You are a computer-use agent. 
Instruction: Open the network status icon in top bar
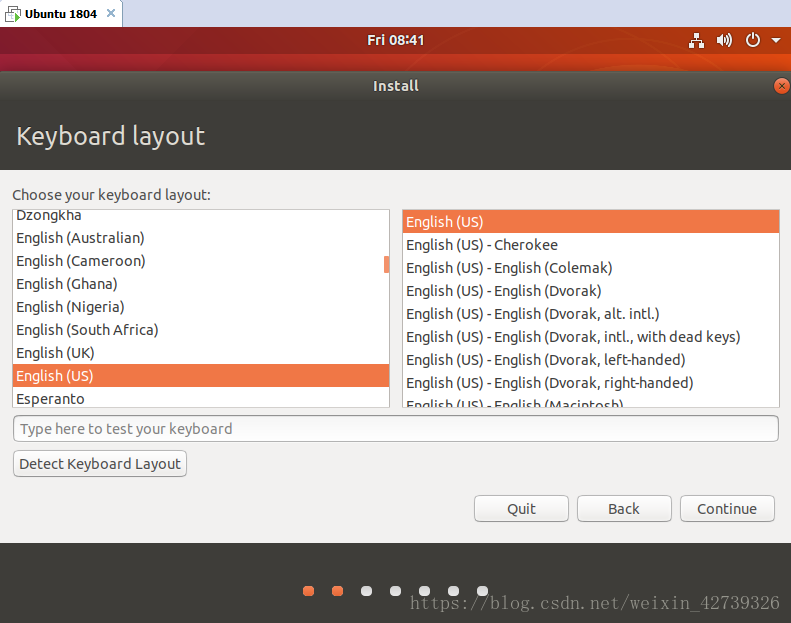point(696,40)
